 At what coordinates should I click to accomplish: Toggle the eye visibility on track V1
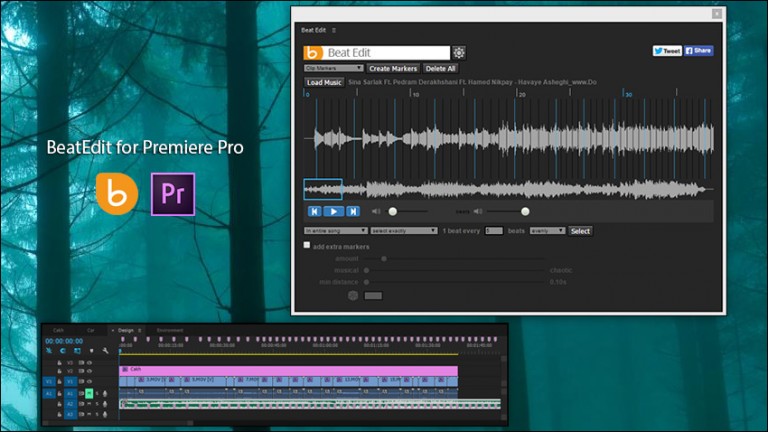pos(88,380)
